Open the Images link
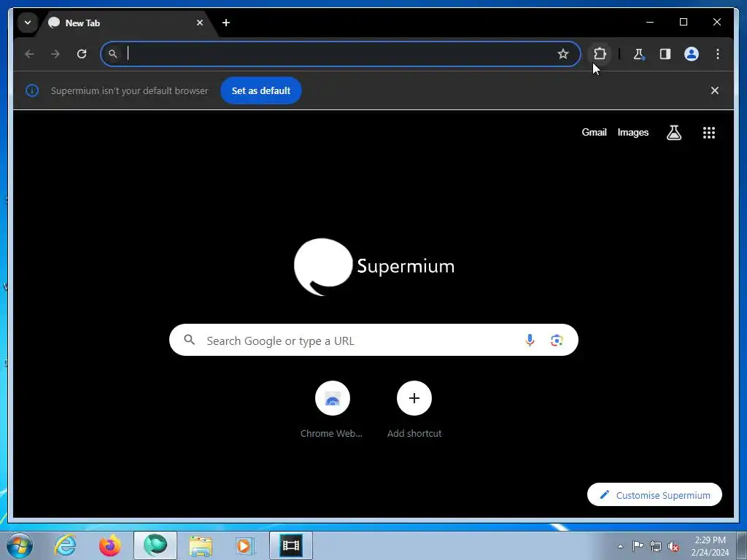Image resolution: width=747 pixels, height=560 pixels. point(632,133)
